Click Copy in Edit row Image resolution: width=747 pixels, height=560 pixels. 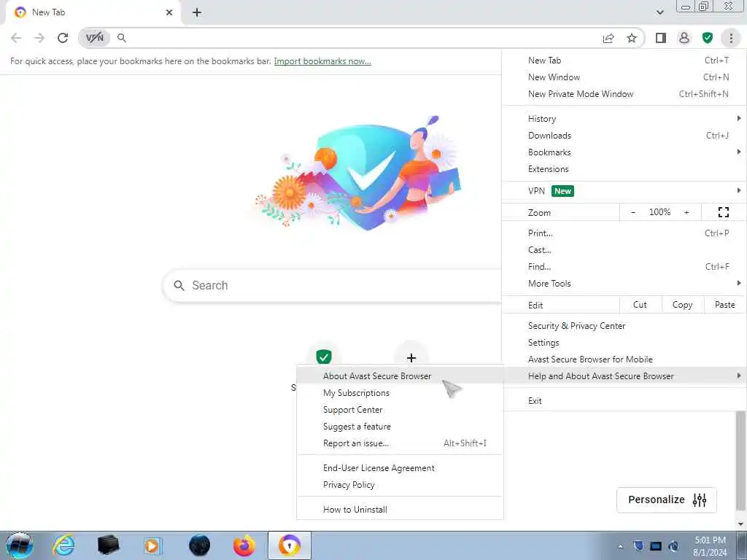click(682, 305)
